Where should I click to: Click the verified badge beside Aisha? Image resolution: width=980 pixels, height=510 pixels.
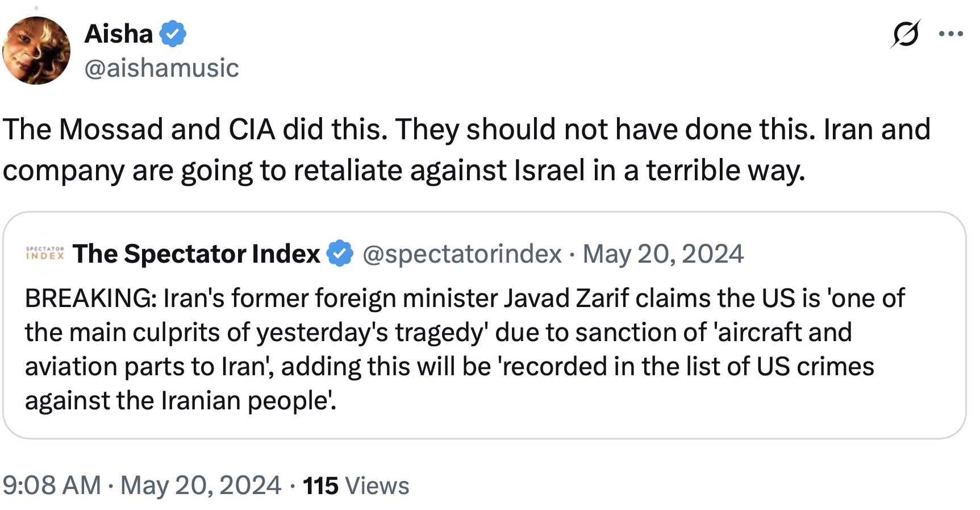point(173,34)
